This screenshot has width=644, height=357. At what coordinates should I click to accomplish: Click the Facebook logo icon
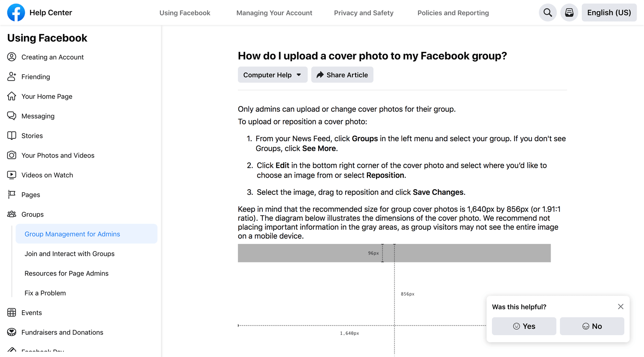16,12
